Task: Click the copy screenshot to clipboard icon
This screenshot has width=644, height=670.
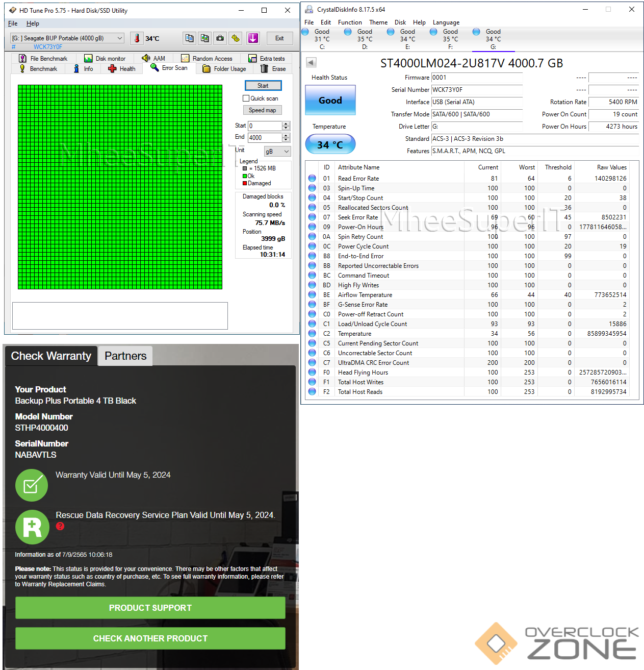Action: point(205,38)
